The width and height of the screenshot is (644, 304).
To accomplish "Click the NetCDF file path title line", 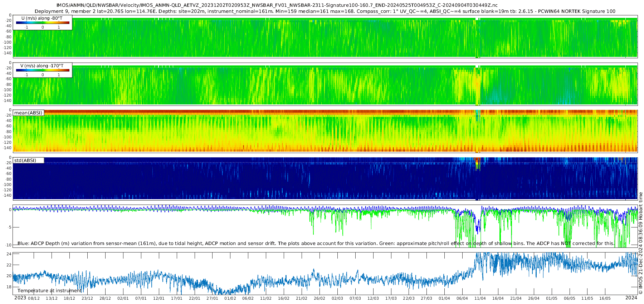I will (x=277, y=5).
